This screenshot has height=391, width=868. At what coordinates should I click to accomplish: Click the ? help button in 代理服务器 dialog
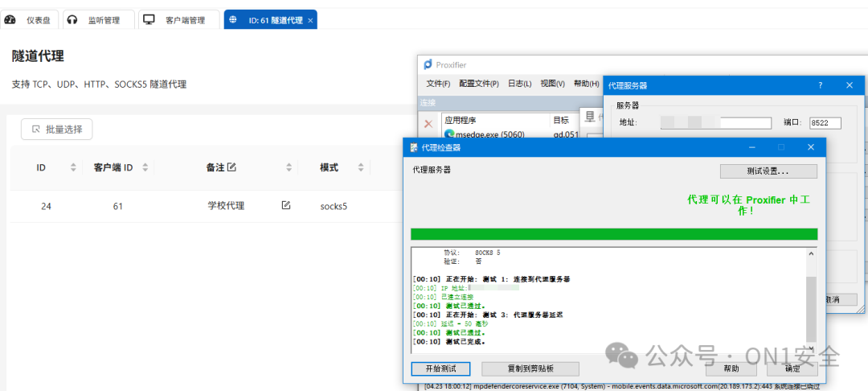coord(821,85)
